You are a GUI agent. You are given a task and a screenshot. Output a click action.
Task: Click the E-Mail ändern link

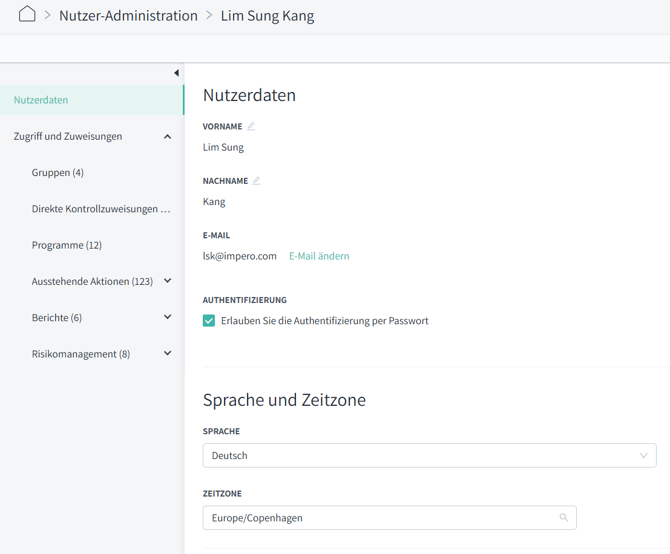[x=319, y=256]
